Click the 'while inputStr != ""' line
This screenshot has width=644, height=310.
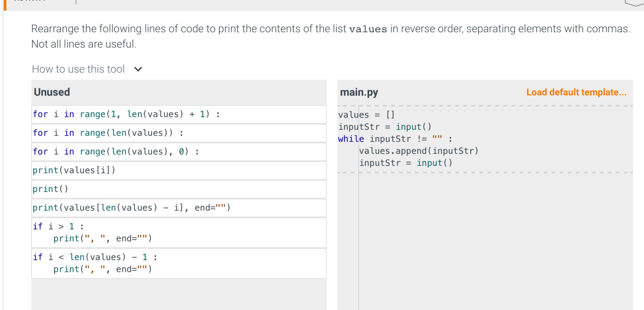tap(395, 139)
